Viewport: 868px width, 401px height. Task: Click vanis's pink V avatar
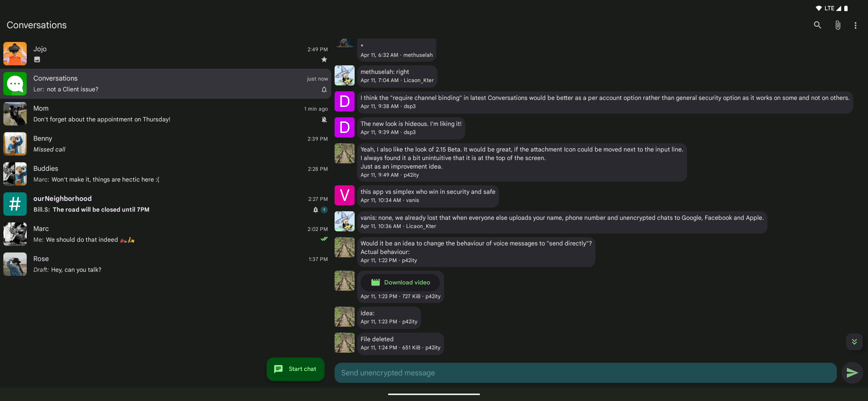click(x=345, y=195)
